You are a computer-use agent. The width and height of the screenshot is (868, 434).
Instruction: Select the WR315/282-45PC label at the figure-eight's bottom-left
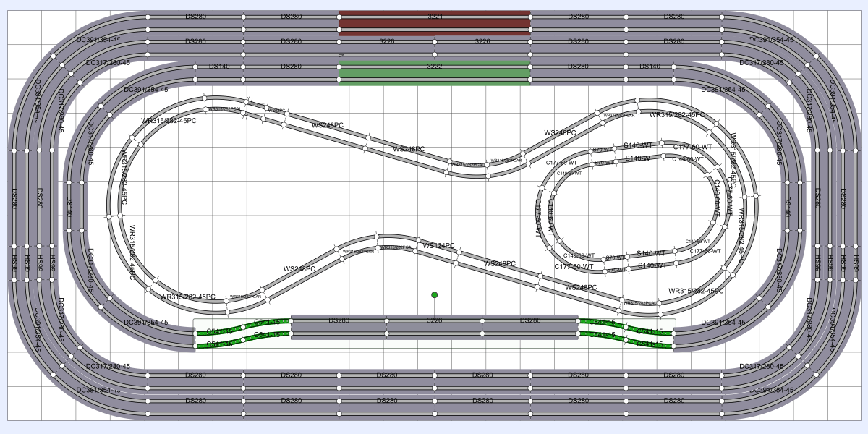coord(188,297)
